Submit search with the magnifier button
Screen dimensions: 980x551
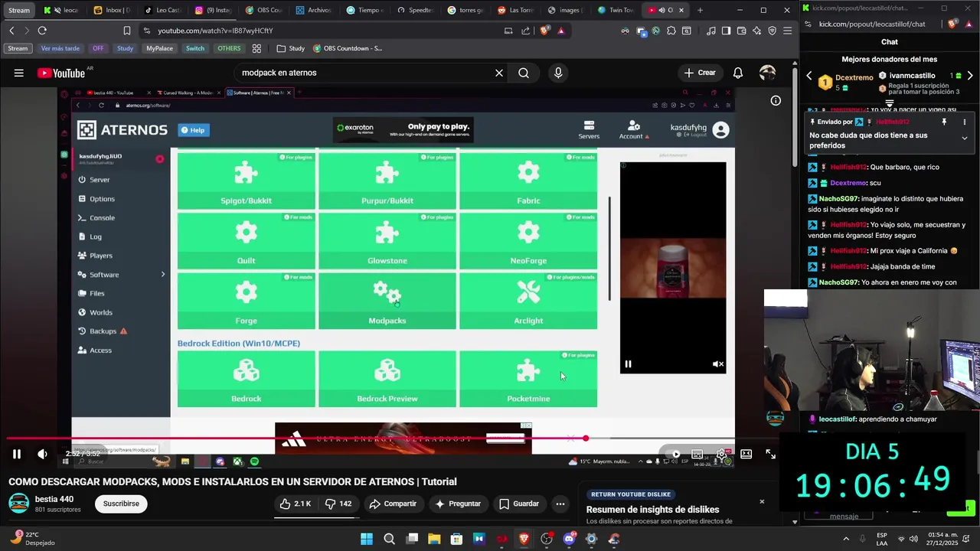point(524,73)
